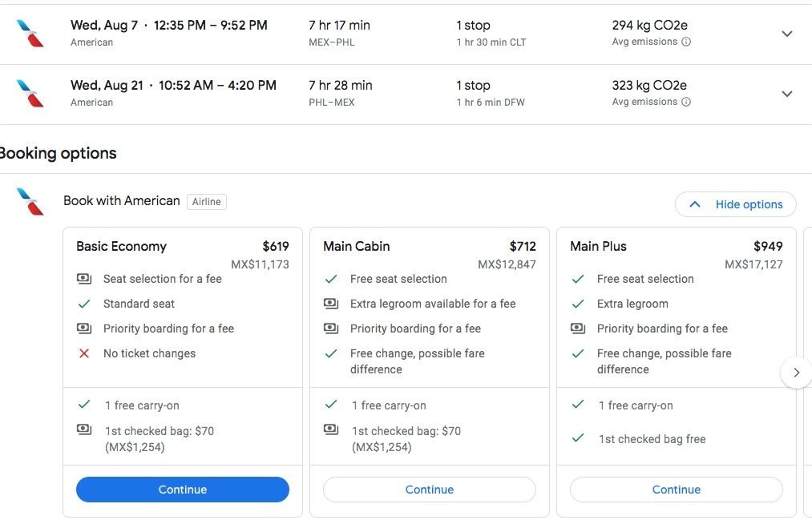
Task: Continue with Basic Economy fare
Action: (183, 490)
